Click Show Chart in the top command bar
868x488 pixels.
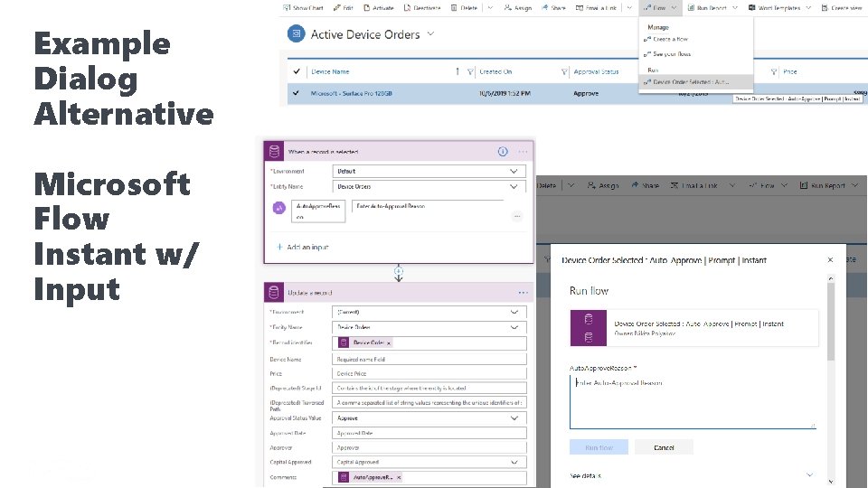point(303,8)
